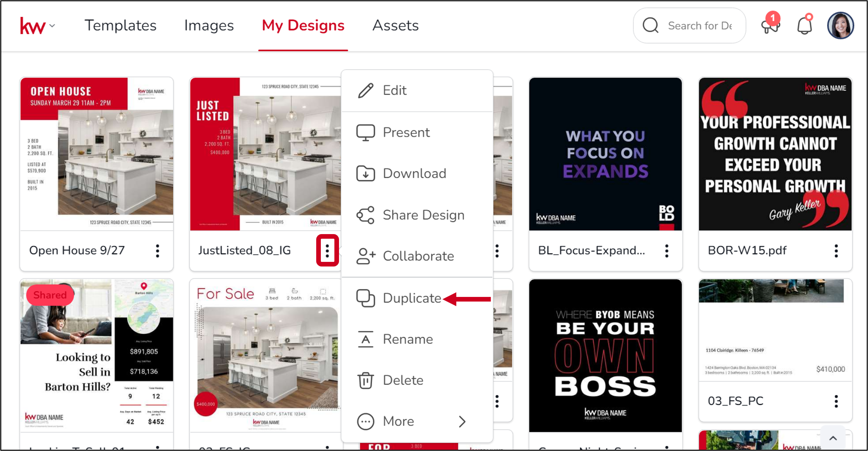Open the For Sale design thumbnail
This screenshot has height=451, width=868.
(x=266, y=356)
